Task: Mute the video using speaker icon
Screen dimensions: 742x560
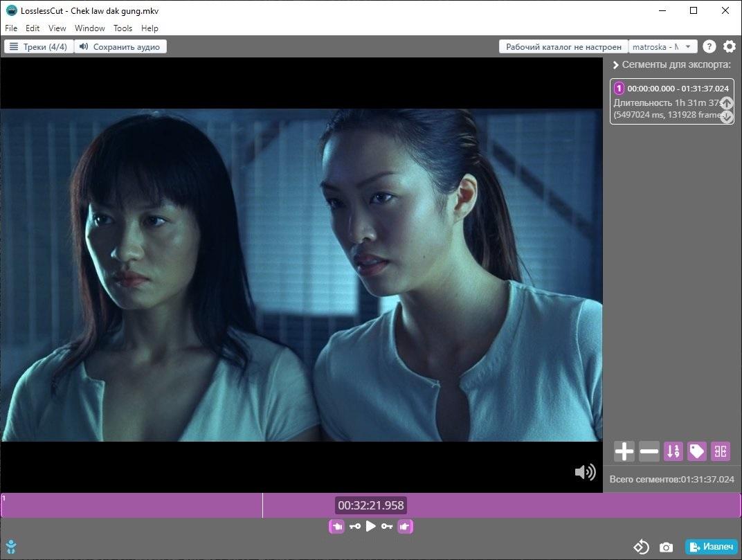Action: tap(585, 472)
